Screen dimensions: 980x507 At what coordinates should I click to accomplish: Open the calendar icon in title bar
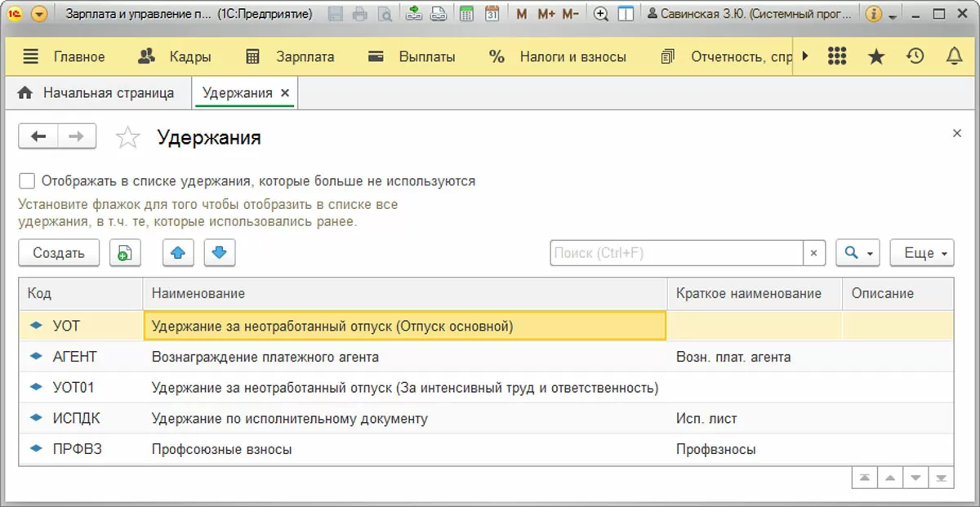[x=492, y=14]
